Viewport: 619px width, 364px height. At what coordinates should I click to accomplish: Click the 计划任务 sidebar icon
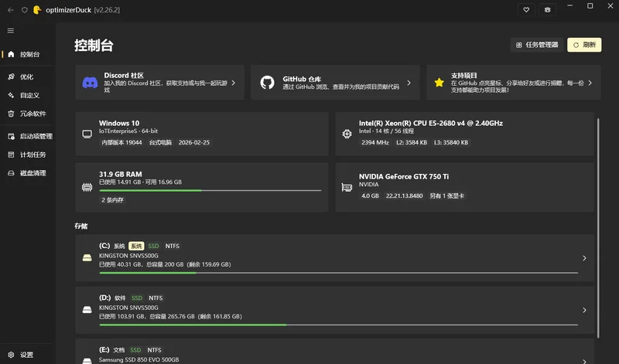[11, 155]
